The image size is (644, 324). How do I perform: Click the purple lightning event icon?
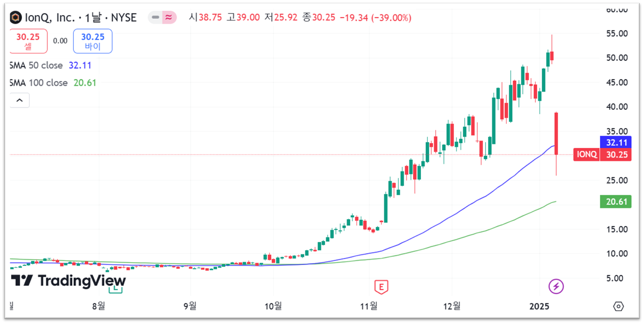tap(556, 287)
